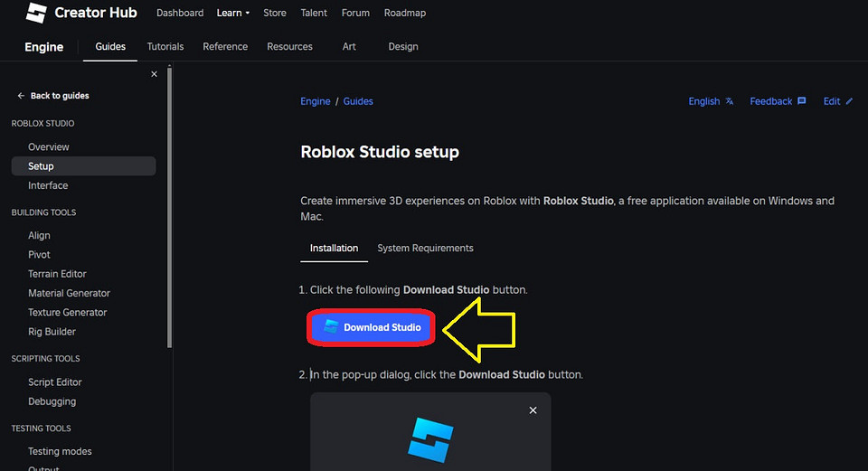The width and height of the screenshot is (868, 471).
Task: Select the Installation tab
Action: (x=334, y=248)
